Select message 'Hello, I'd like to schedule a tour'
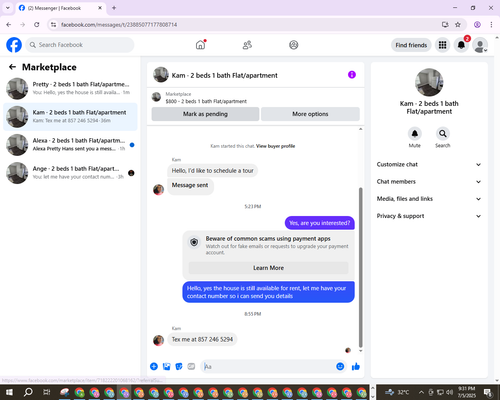Viewport: 500px width, 400px height. 212,171
